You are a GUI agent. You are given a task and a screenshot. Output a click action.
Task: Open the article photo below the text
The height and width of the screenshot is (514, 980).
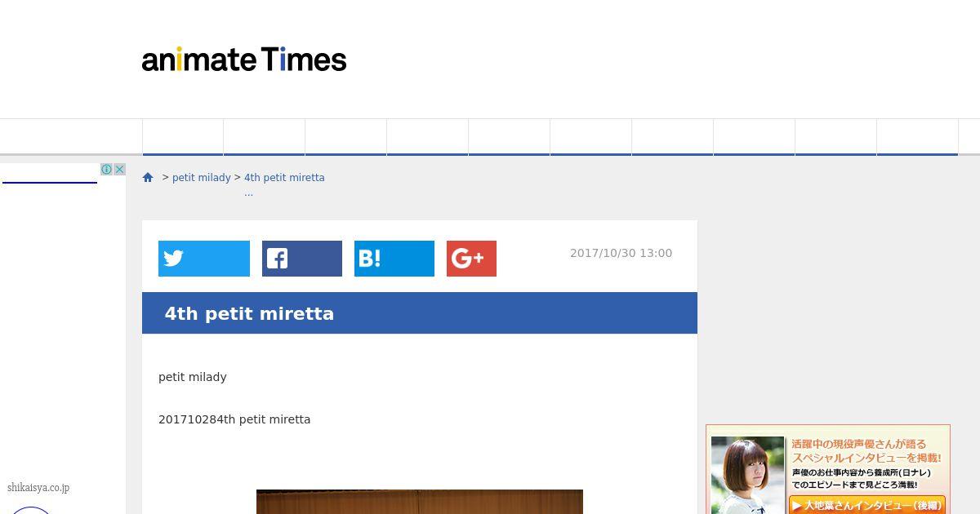click(420, 502)
